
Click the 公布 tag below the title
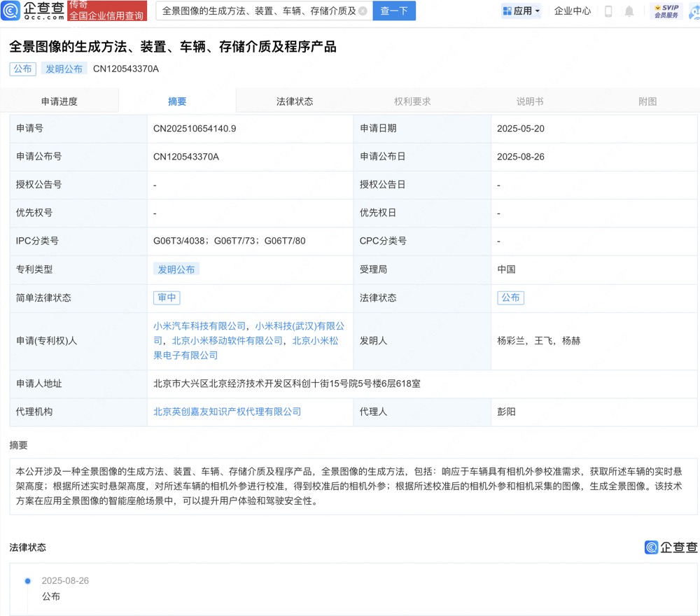tap(23, 69)
